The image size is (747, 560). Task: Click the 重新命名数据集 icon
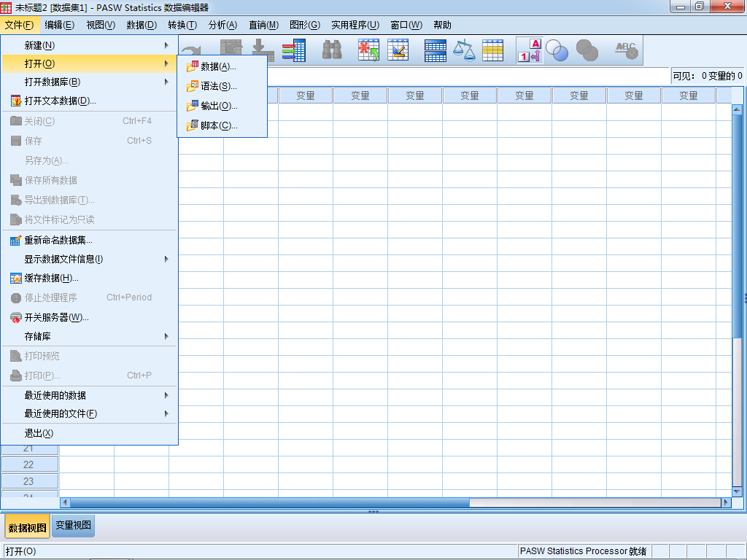point(16,240)
